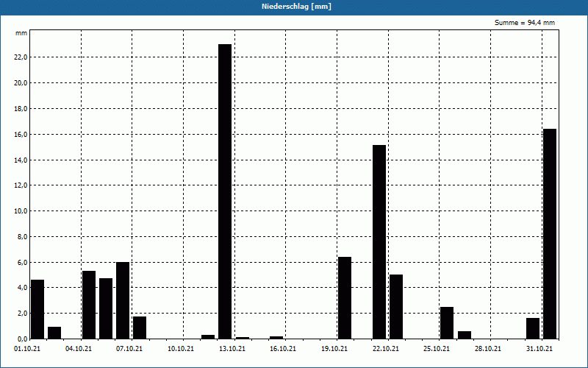This screenshot has width=588, height=368.
Task: Click the y-axis value 16,0
Action: [x=21, y=135]
